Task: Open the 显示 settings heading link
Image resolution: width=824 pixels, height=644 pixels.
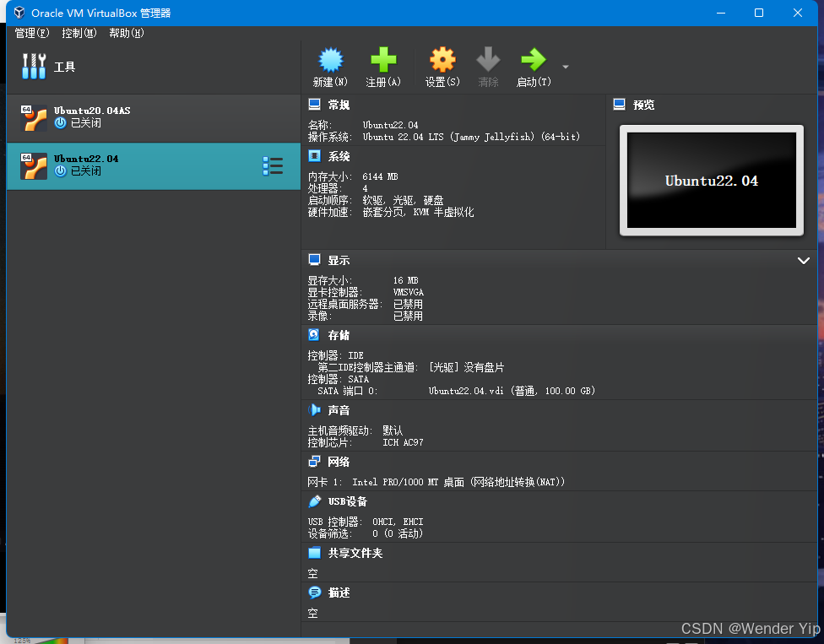Action: (x=339, y=261)
